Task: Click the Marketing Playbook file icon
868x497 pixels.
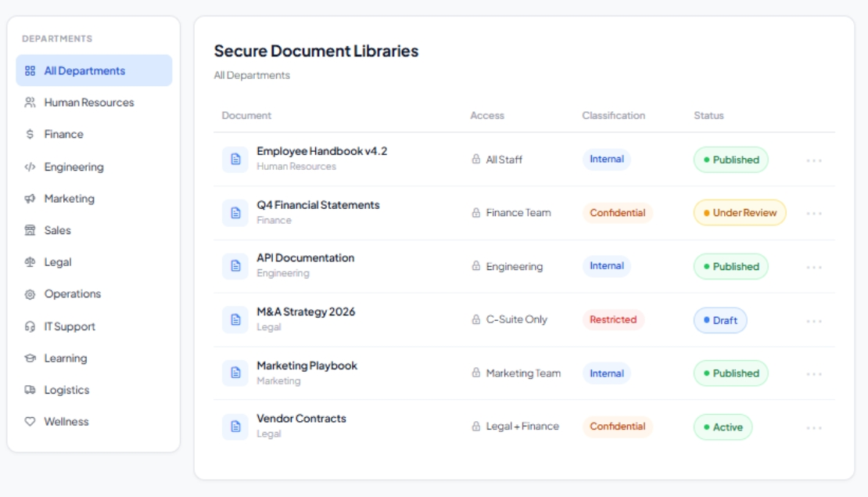Action: tap(235, 373)
